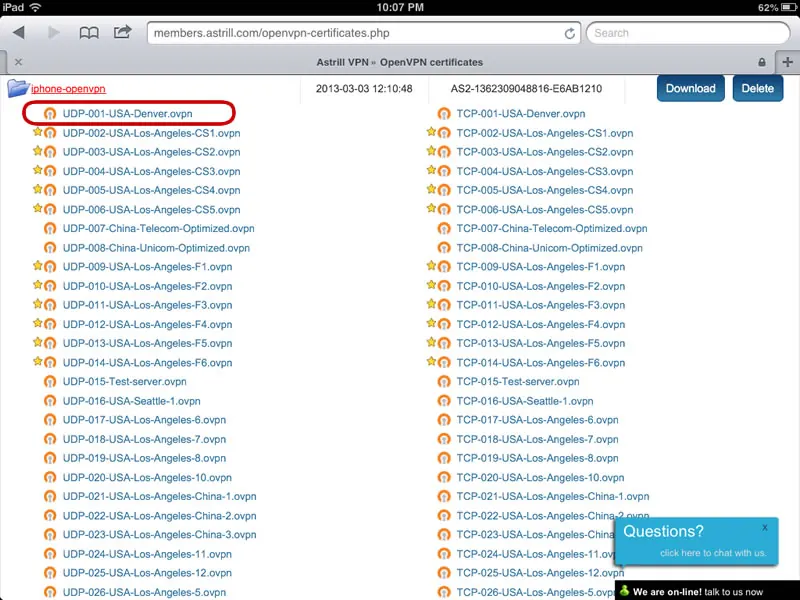The image size is (800, 600).
Task: Click star next to TCP-014-USA-Los-Angeles-F6.ovpn
Action: coord(431,361)
